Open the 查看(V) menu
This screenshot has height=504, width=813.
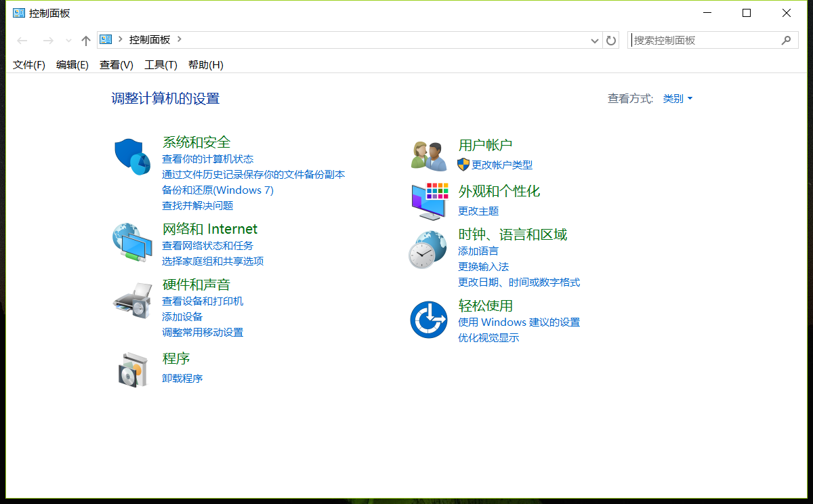117,65
